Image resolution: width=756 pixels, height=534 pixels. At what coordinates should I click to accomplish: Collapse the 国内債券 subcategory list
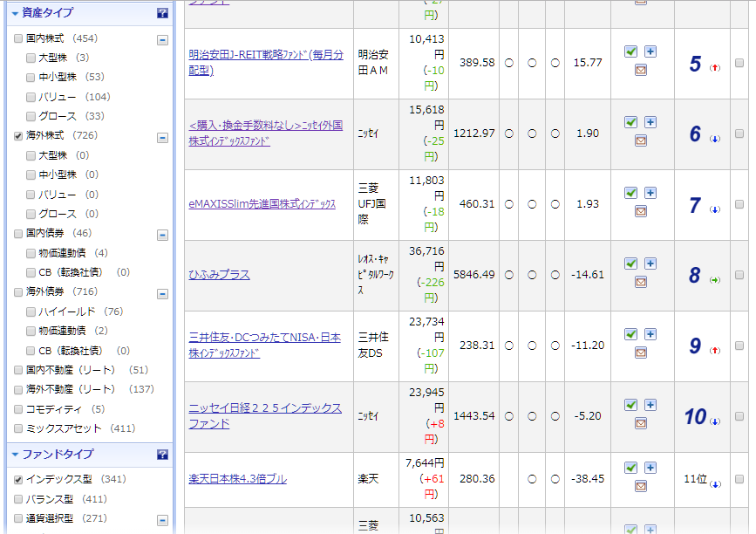162,236
